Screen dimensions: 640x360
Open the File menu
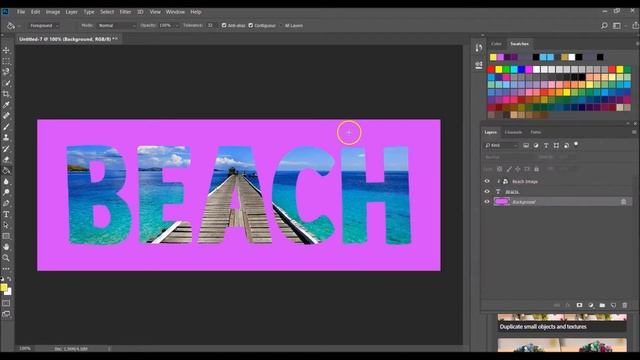click(21, 12)
